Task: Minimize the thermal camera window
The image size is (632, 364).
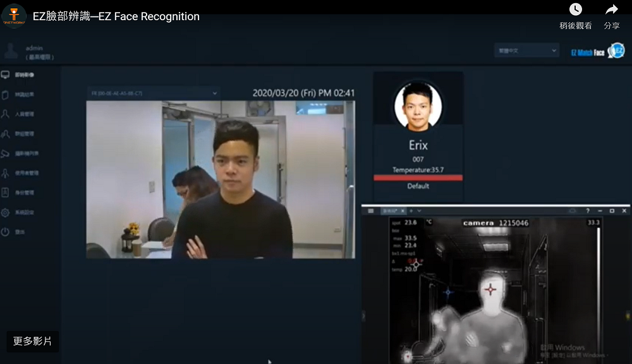Action: click(x=600, y=211)
